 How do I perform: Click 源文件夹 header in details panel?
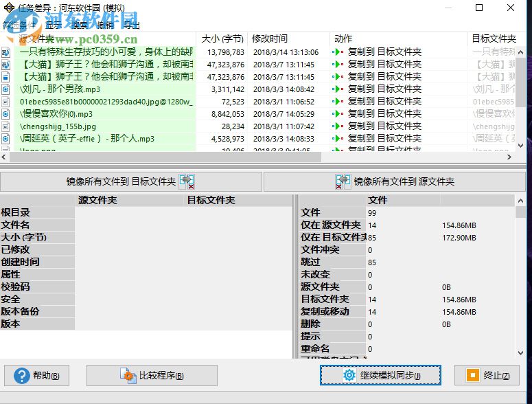click(97, 201)
